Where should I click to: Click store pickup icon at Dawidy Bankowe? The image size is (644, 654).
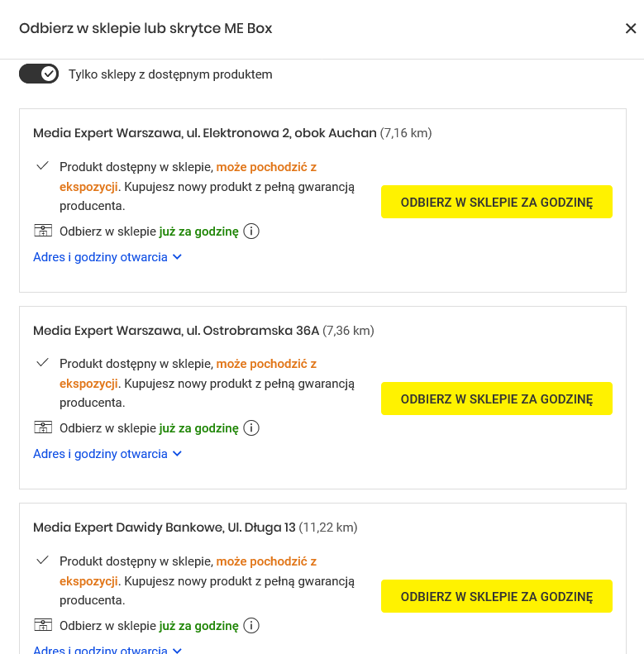tap(43, 625)
